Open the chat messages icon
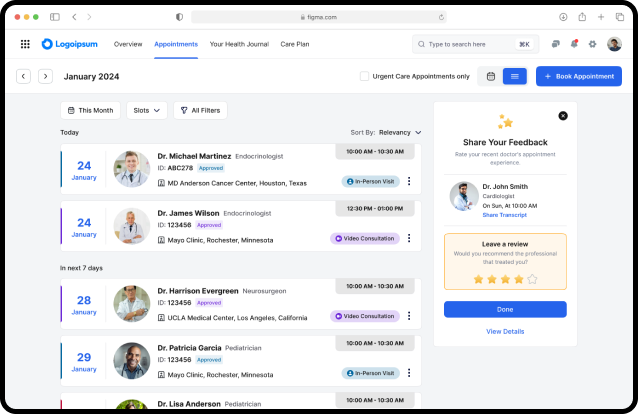The image size is (638, 414). point(555,44)
